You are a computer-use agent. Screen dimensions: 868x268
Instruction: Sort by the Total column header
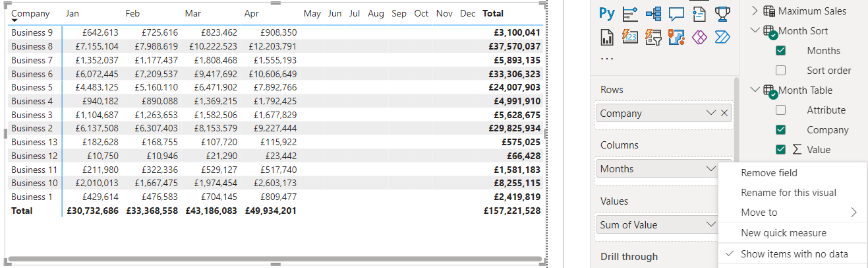[x=493, y=13]
